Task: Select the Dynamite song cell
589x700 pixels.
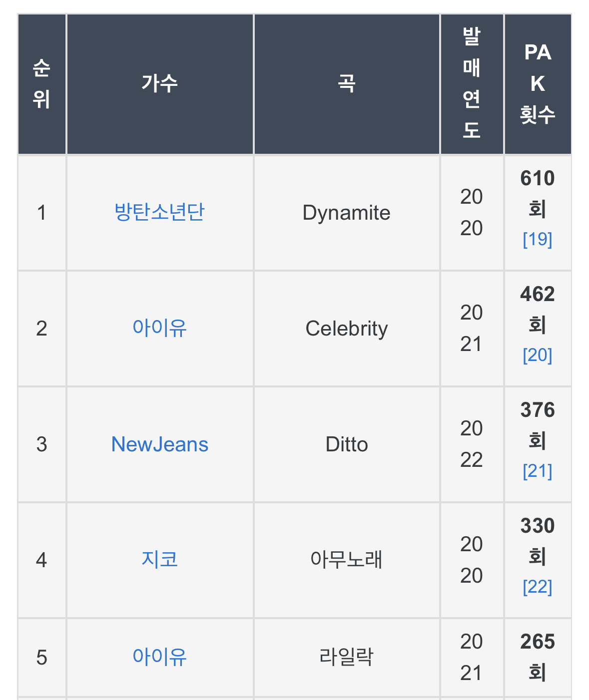Action: tap(347, 213)
